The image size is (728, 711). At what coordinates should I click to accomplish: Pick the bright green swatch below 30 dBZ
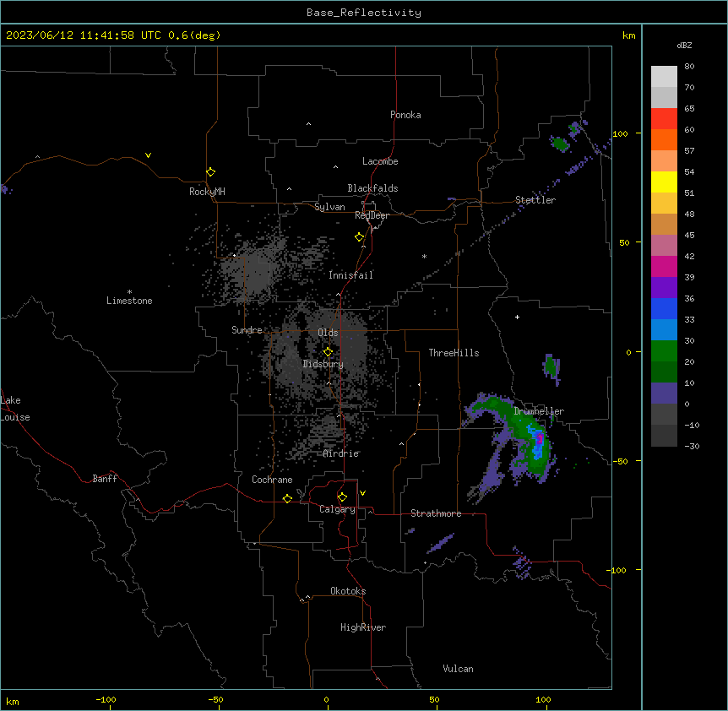tap(664, 351)
